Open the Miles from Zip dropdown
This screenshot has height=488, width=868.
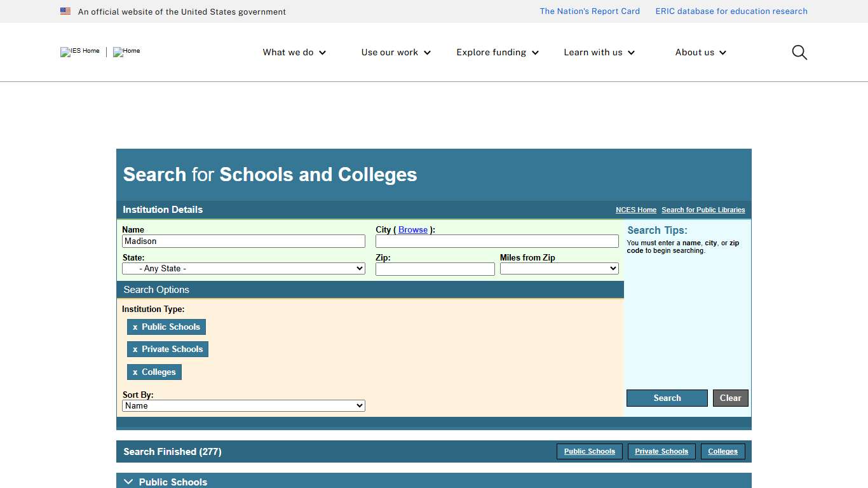tap(559, 268)
